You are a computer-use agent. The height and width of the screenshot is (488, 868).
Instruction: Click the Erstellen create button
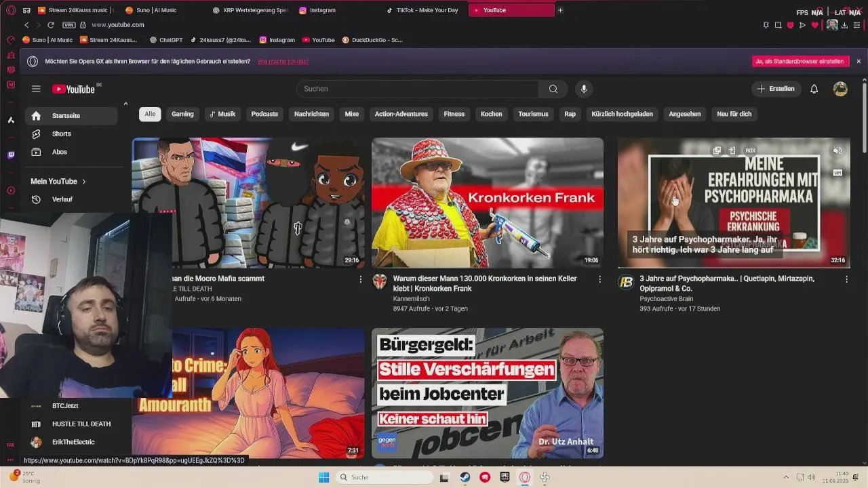point(776,89)
